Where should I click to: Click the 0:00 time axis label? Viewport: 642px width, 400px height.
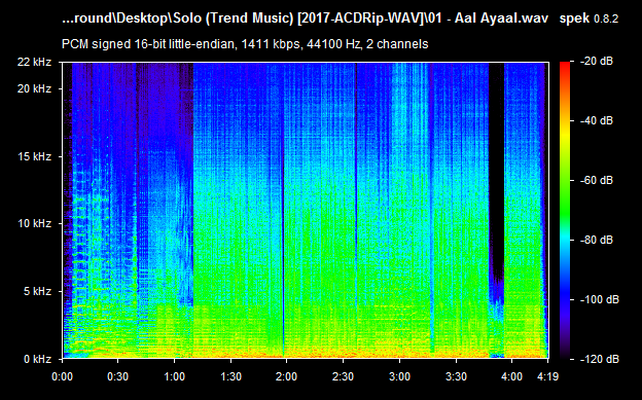click(62, 377)
